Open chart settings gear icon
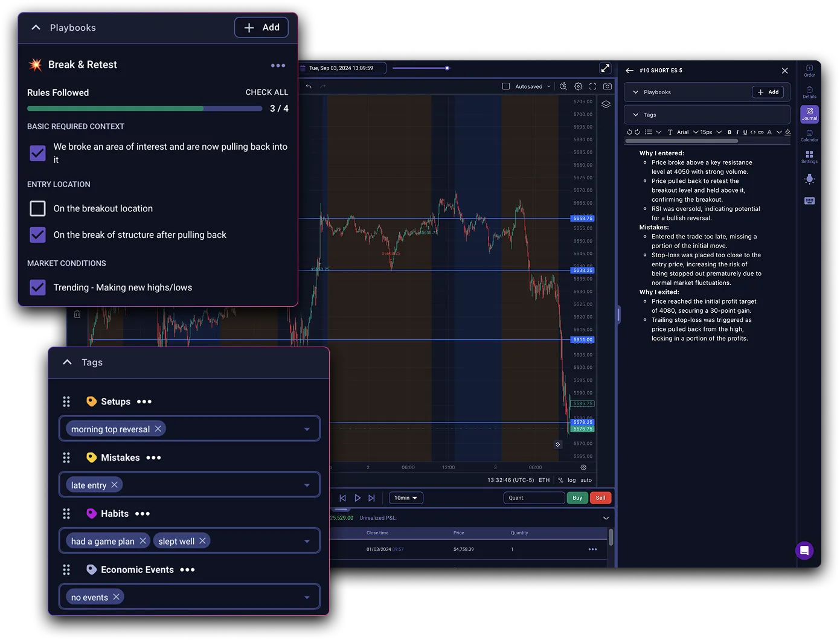 pyautogui.click(x=578, y=86)
